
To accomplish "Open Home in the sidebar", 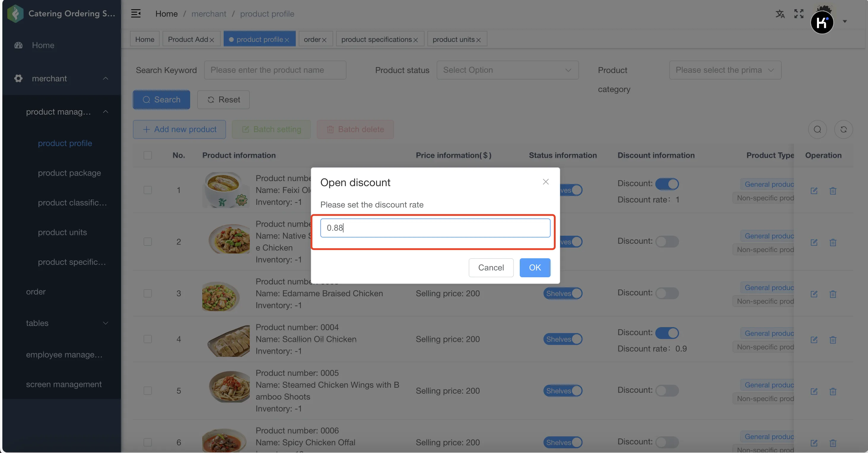I will (62, 45).
